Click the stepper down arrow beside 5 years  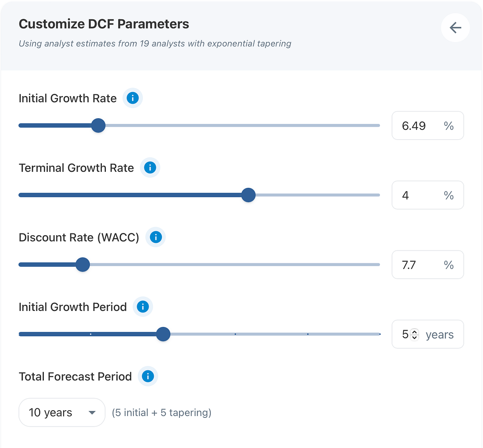[x=414, y=337]
